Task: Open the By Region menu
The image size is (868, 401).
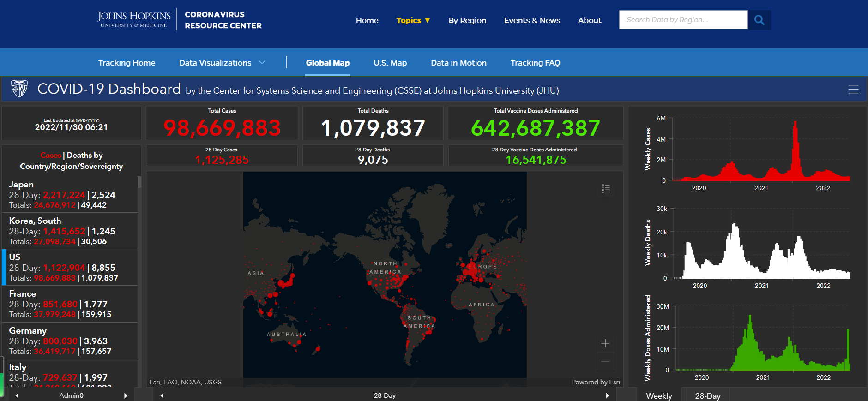Action: [467, 20]
